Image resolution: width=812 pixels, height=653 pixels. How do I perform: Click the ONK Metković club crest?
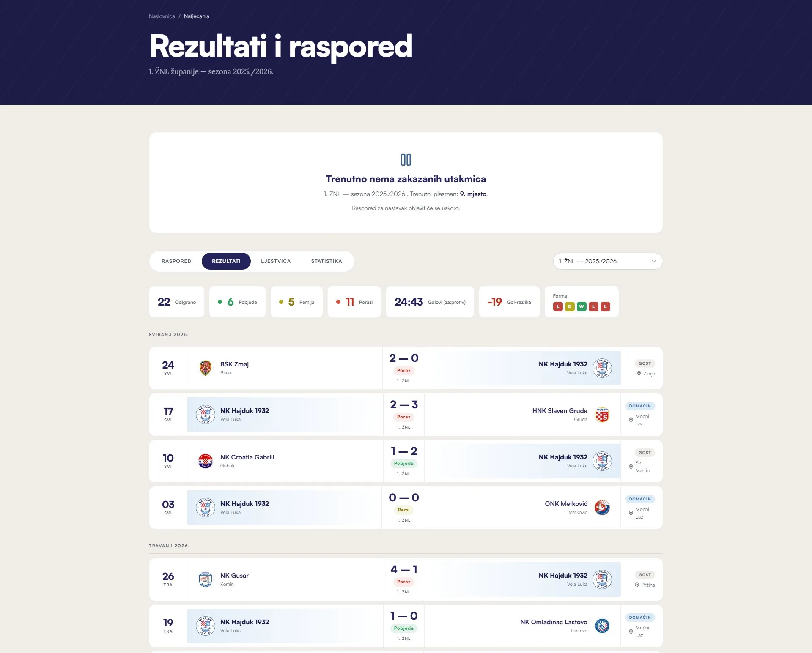(602, 508)
